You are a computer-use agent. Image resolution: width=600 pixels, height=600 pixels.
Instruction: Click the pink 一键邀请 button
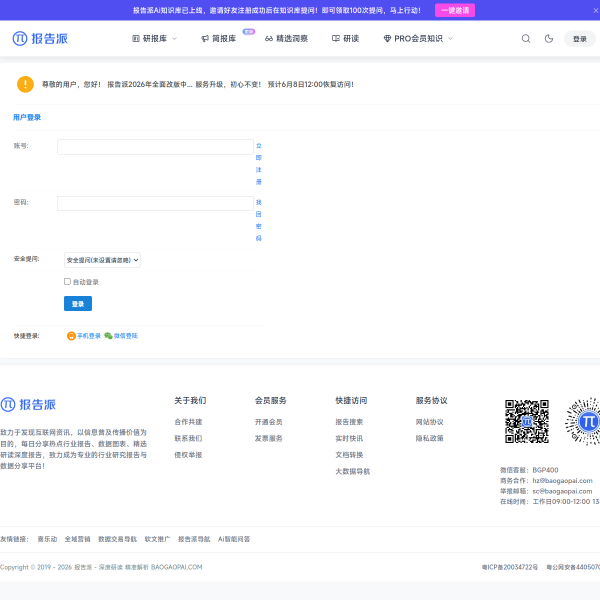(455, 10)
